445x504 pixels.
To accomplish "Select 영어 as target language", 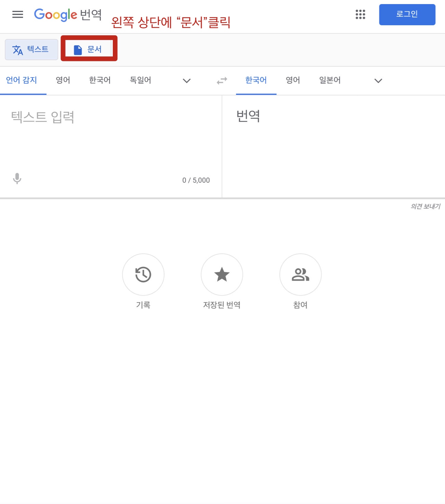I will (x=293, y=80).
